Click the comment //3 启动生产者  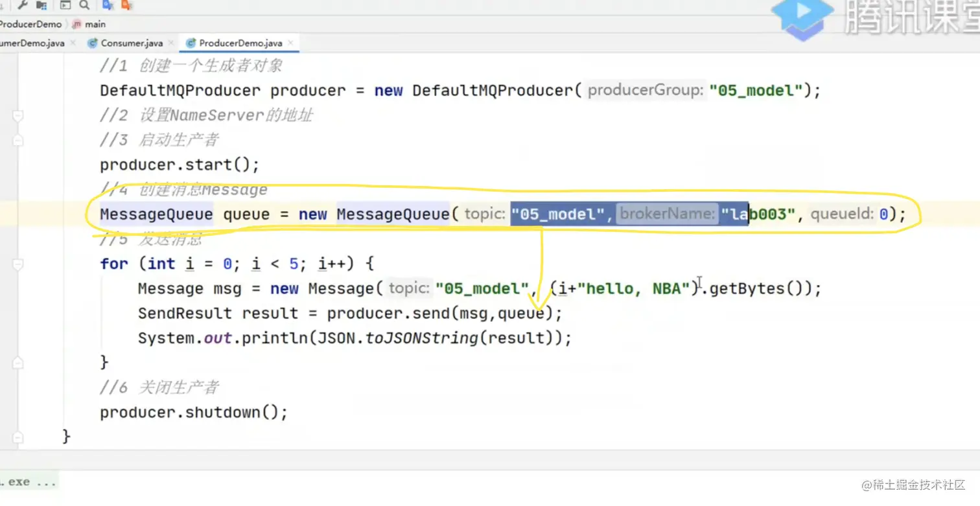click(160, 140)
